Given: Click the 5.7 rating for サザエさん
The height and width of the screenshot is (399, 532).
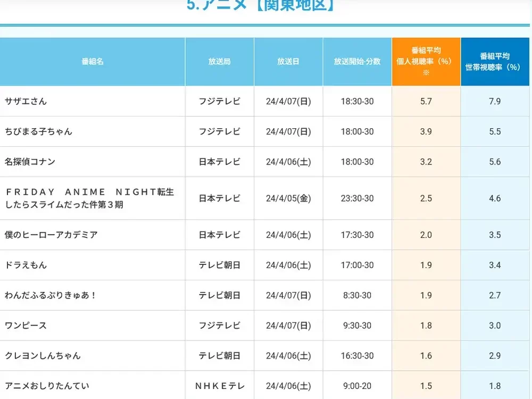Looking at the screenshot, I should tap(426, 101).
